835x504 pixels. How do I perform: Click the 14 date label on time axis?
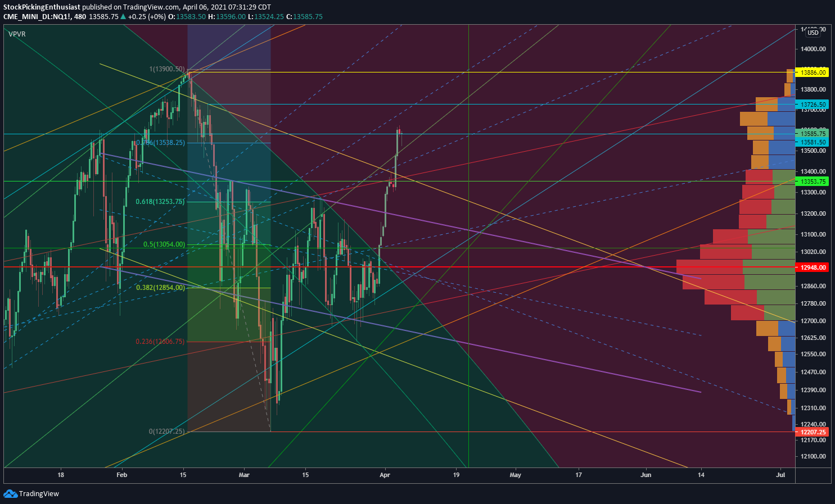coord(701,475)
